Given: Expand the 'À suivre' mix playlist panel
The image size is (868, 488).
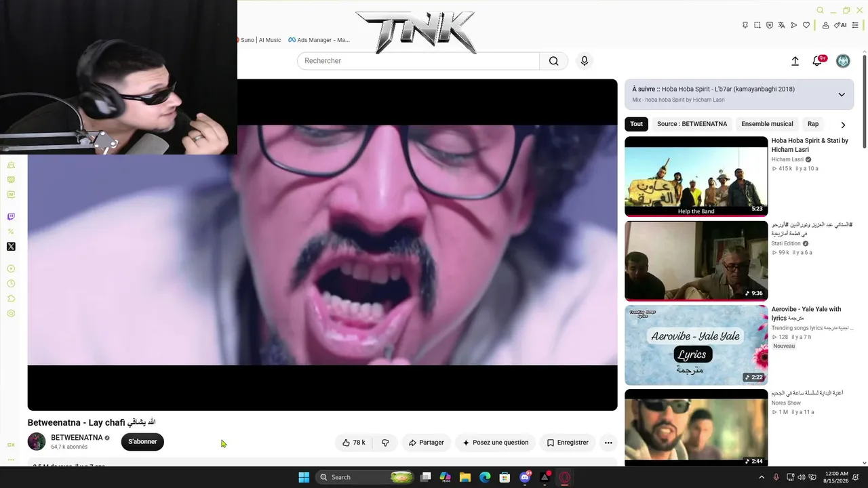Looking at the screenshot, I should [842, 94].
